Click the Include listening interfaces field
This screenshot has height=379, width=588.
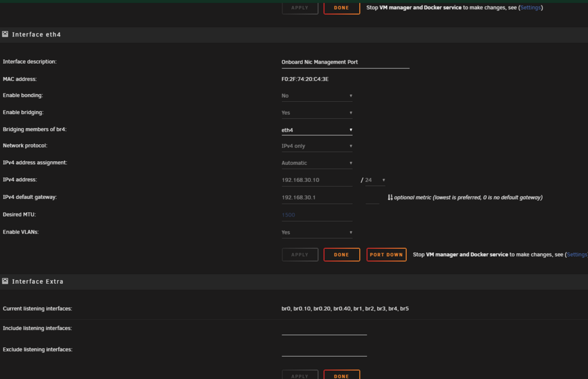tap(324, 329)
